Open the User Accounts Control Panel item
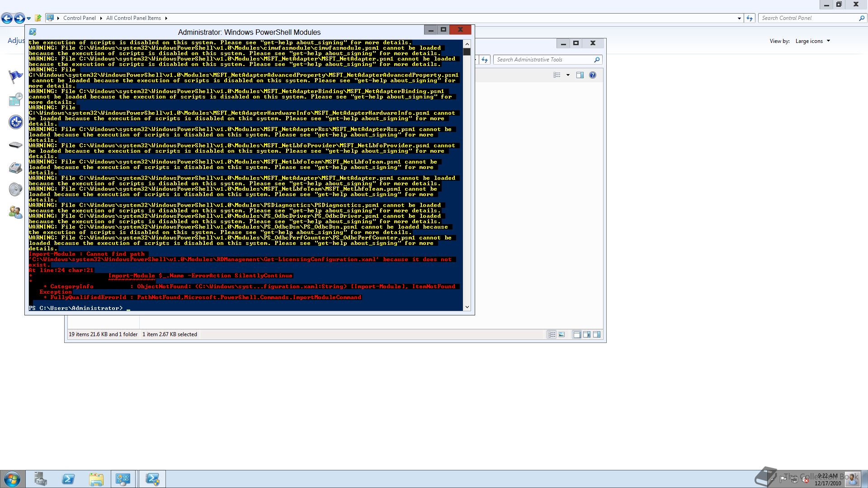 pos(15,212)
